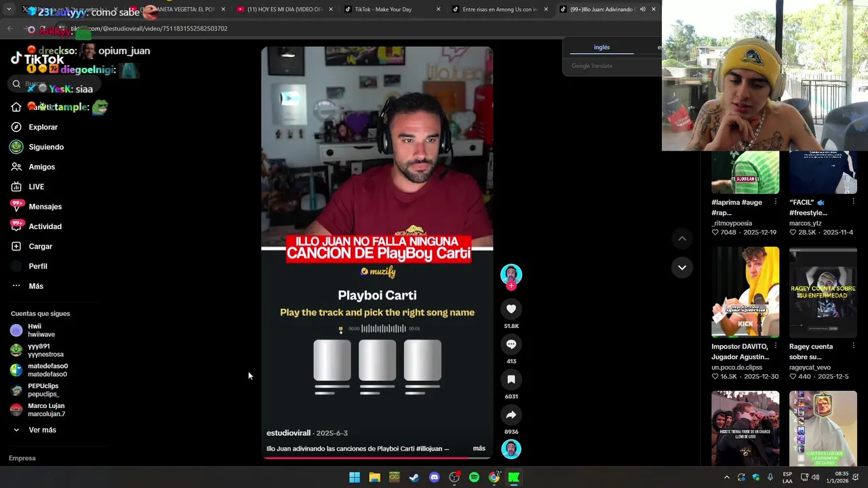Select the inglés tab in Google Translate popup
The width and height of the screenshot is (868, 488).
[x=601, y=47]
